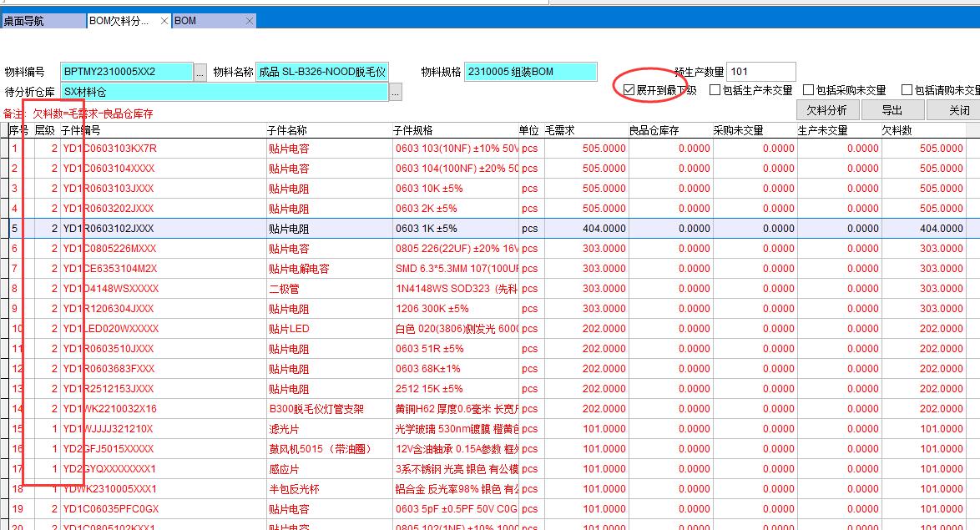Image resolution: width=980 pixels, height=530 pixels.
Task: Enable the 包括生产未交量 checkbox
Action: [715, 90]
